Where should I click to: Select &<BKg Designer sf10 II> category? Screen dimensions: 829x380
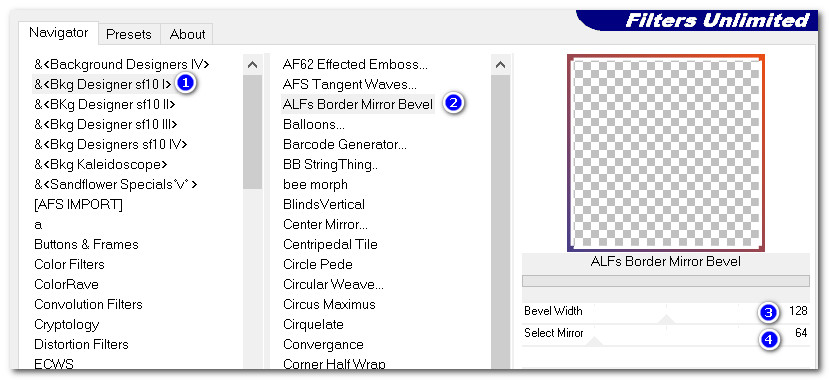105,104
